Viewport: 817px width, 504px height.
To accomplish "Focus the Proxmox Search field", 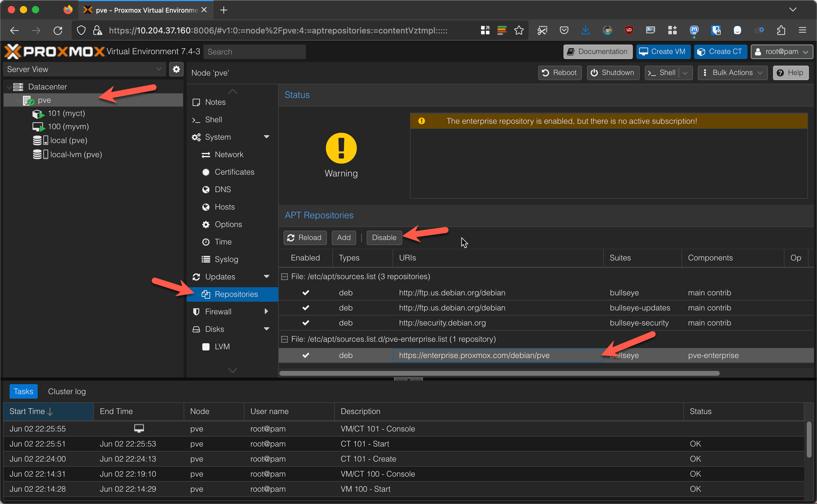I will click(255, 52).
